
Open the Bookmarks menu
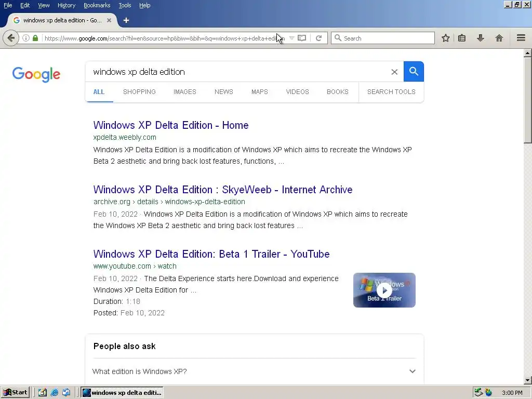click(97, 5)
